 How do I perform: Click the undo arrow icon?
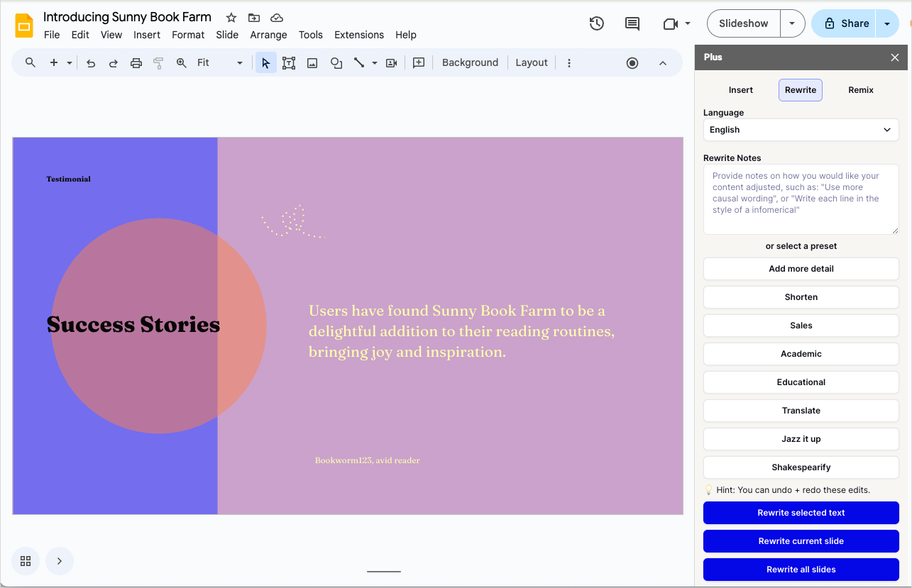click(x=91, y=63)
